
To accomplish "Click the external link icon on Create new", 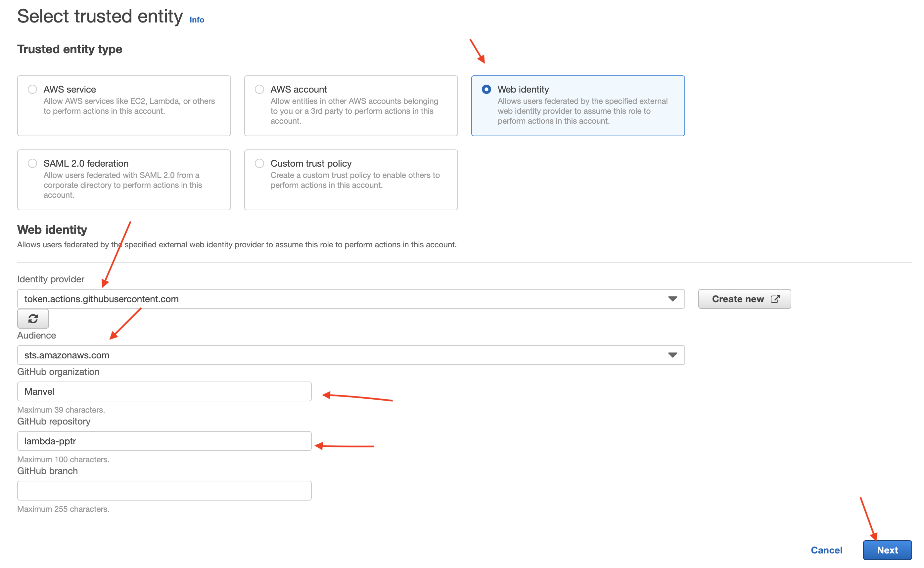I will (x=775, y=299).
